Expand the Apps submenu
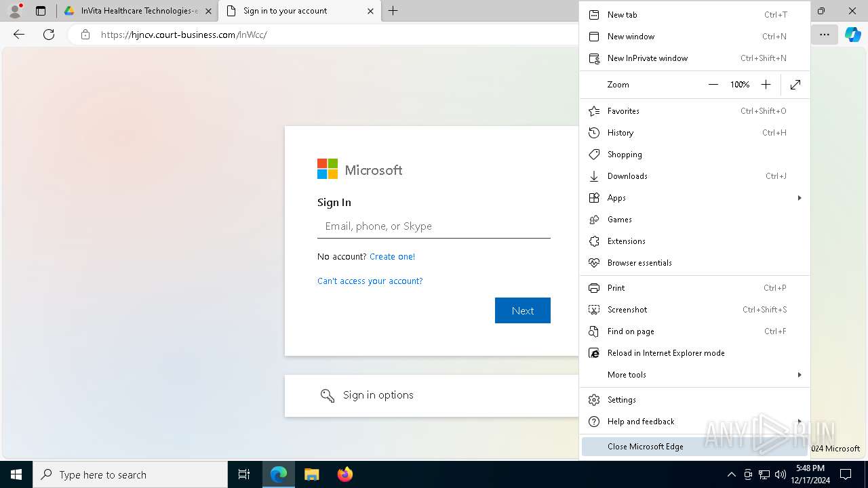 695,198
